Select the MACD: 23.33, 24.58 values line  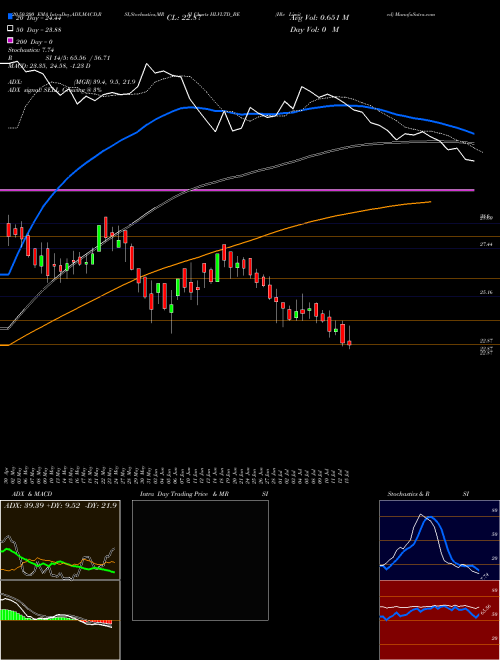click(x=49, y=66)
